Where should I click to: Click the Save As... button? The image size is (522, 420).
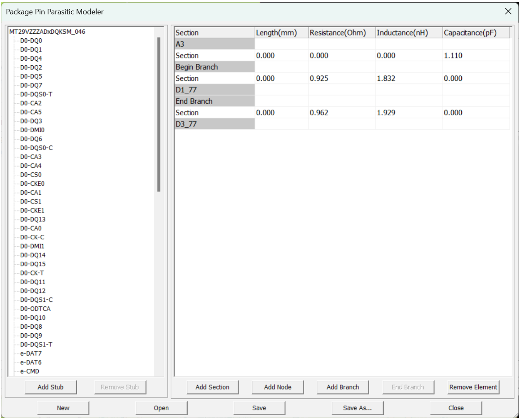357,408
